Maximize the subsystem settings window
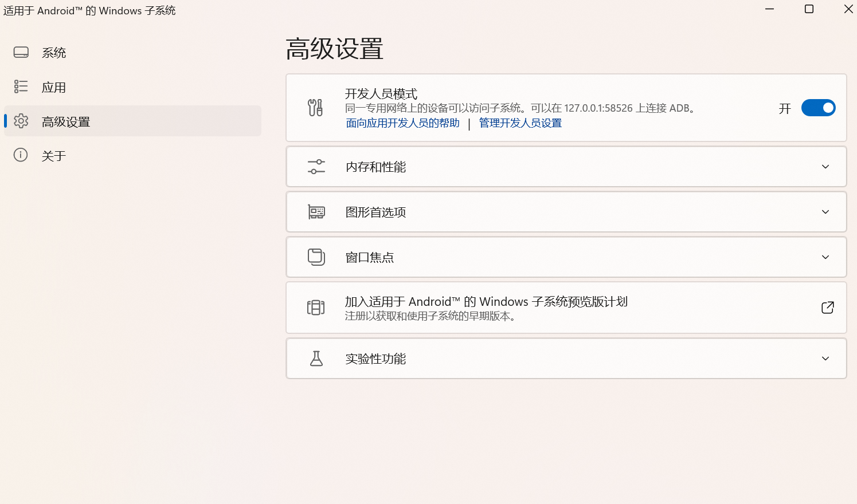857x504 pixels. click(x=809, y=9)
